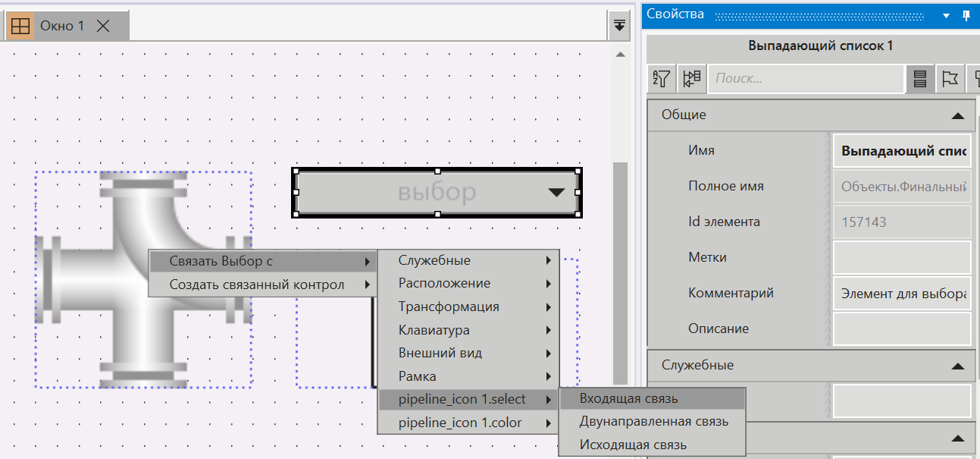Open the flag view in Свойства panel
Image resolution: width=980 pixels, height=459 pixels.
[x=949, y=78]
